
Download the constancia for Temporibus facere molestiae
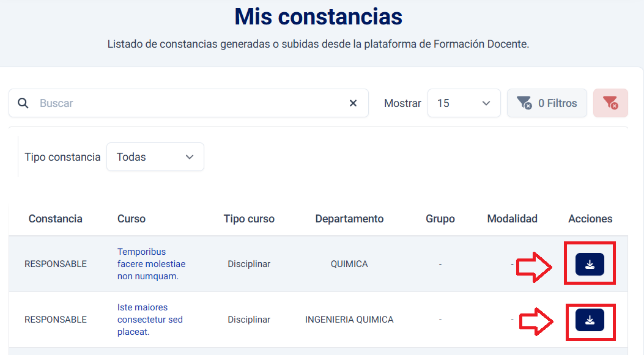click(x=590, y=264)
